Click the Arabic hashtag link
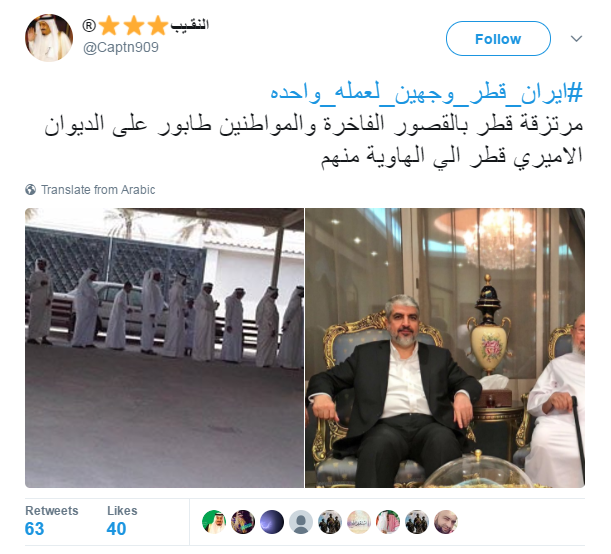Image resolution: width=611 pixels, height=554 pixels. point(427,94)
